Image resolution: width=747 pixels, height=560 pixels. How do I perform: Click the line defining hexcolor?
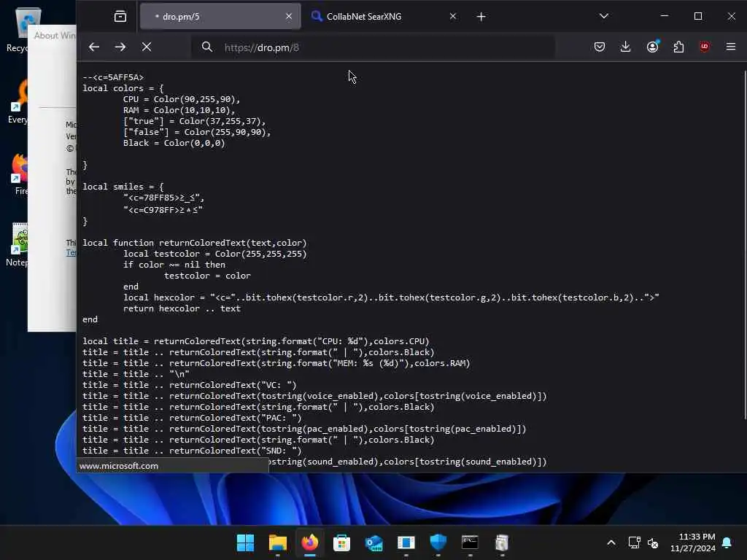coord(391,297)
